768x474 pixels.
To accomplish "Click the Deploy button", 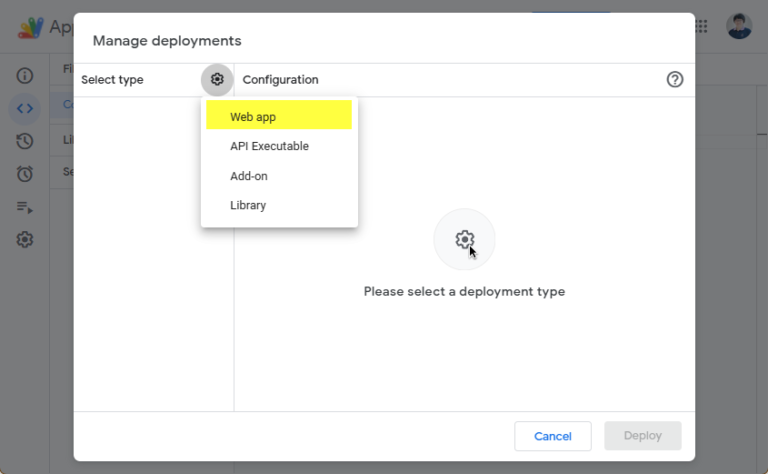I will click(643, 436).
